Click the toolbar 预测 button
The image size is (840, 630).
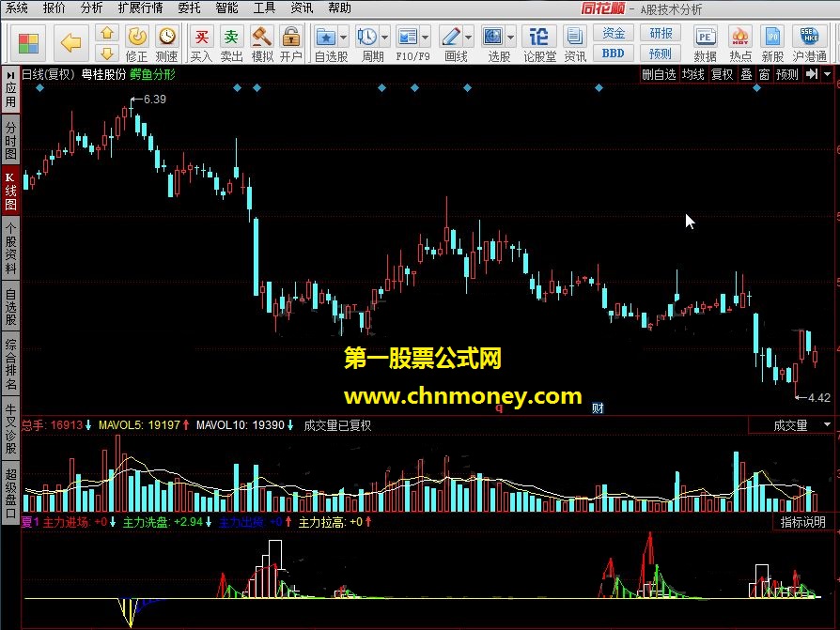point(661,54)
